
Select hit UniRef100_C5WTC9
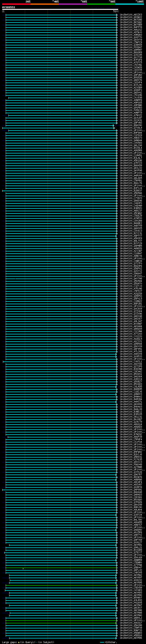click(x=131, y=42)
